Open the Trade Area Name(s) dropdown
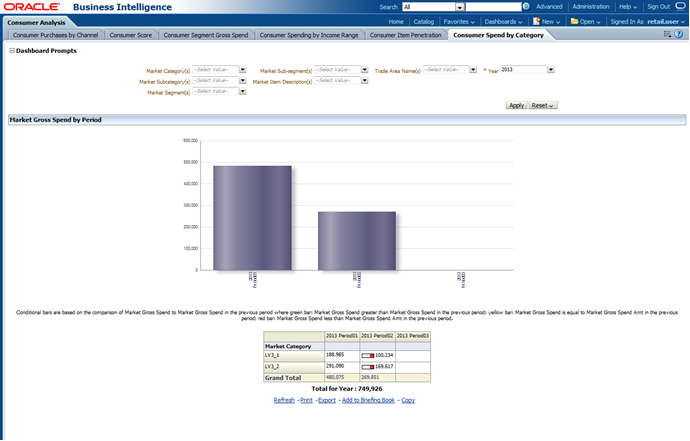 pos(473,70)
